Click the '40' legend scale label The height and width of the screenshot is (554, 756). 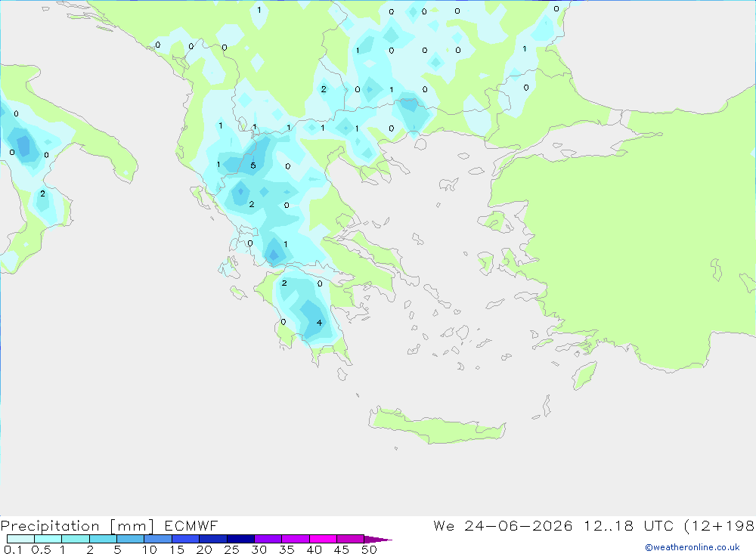314,549
